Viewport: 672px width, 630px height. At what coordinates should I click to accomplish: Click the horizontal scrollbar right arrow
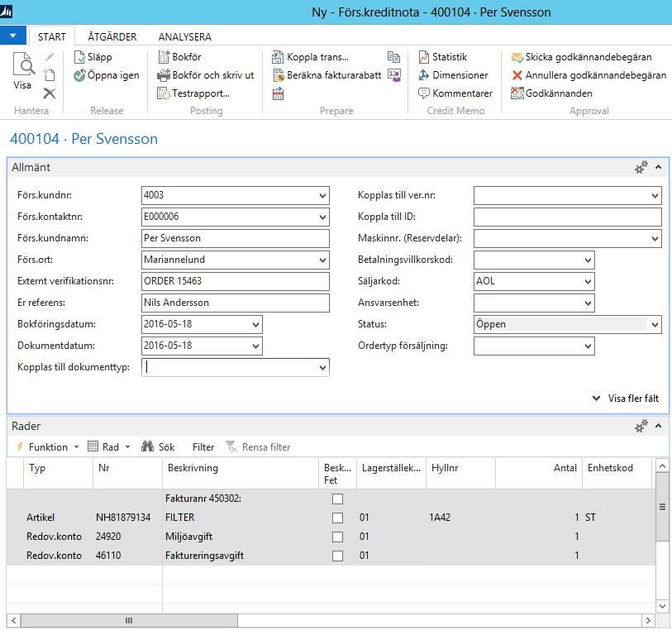click(x=648, y=621)
